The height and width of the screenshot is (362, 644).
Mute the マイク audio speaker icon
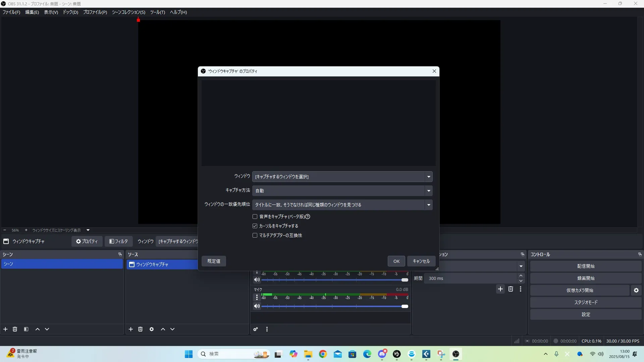coord(257,306)
